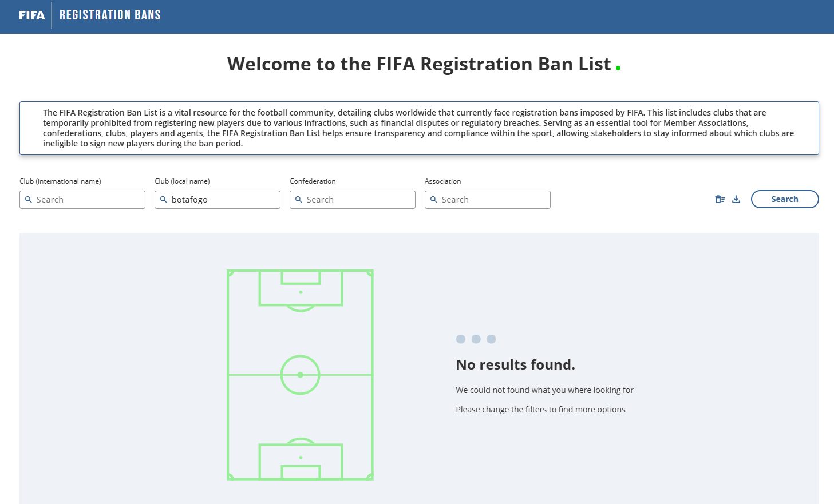Click the Welcome to FIFA Registration Ban List heading
834x504 pixels.
point(419,64)
